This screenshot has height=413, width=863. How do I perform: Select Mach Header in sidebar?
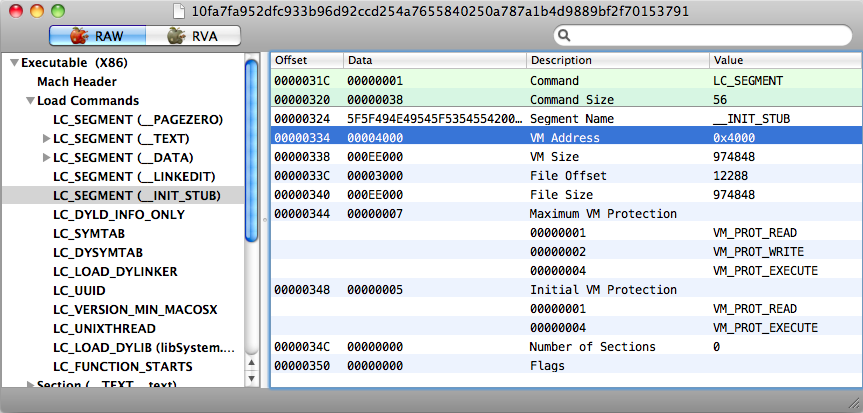pos(76,81)
